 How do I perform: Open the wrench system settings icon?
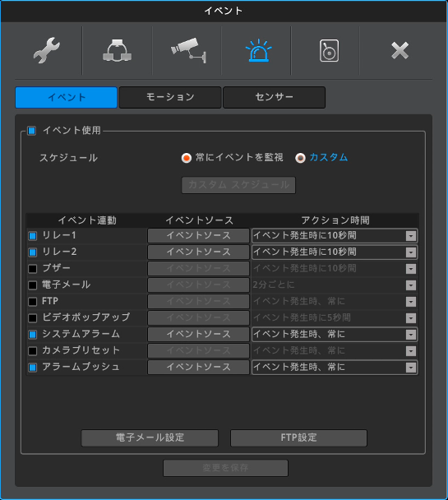47,50
